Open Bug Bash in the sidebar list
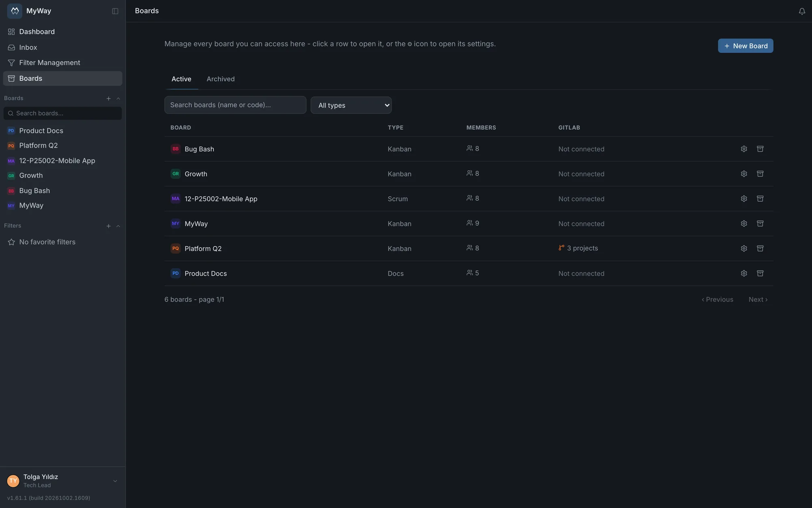The width and height of the screenshot is (812, 508). click(63, 191)
